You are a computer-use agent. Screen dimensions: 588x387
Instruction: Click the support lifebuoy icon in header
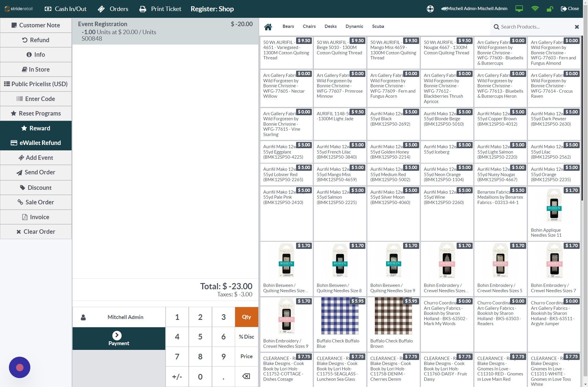point(430,9)
